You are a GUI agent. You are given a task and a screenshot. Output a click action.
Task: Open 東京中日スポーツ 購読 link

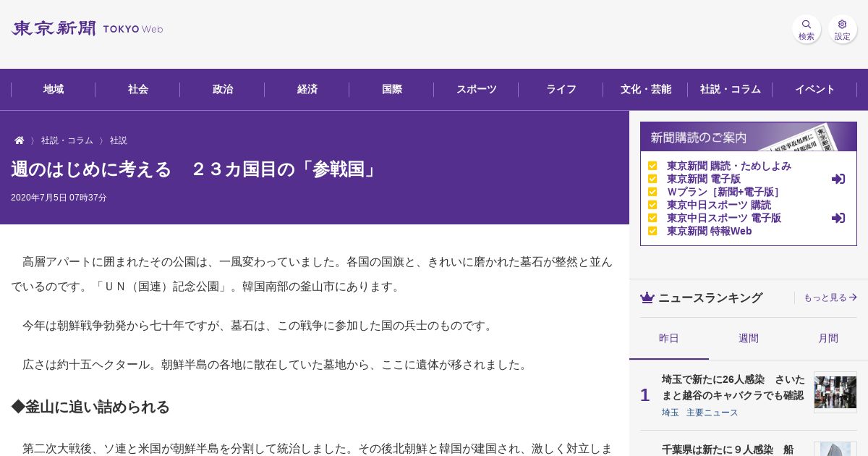pos(719,205)
